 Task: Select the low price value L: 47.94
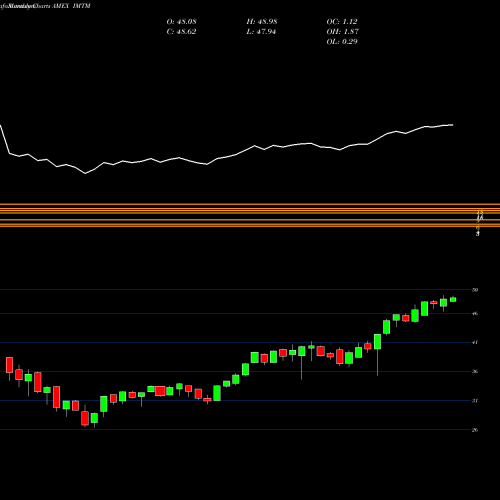click(x=261, y=32)
